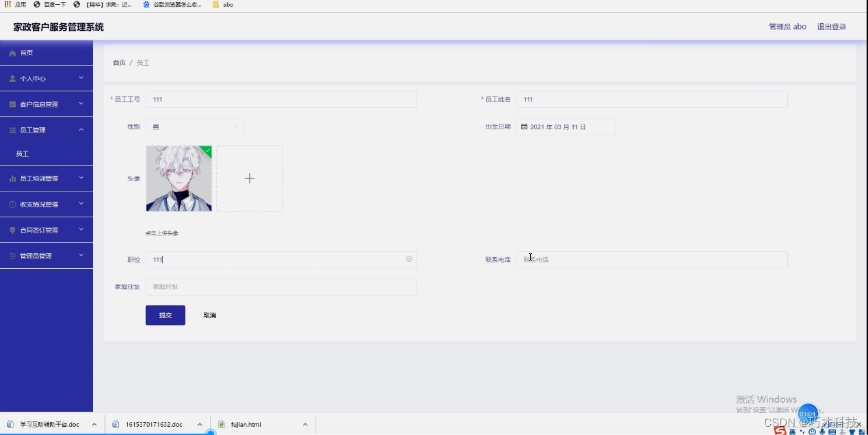Click the 员工姓名 input field
This screenshot has height=435, width=868.
pyautogui.click(x=652, y=99)
